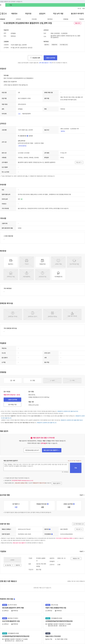Click the 취업알선기관 알선 info icon
85x644 pixels.
click(48, 504)
